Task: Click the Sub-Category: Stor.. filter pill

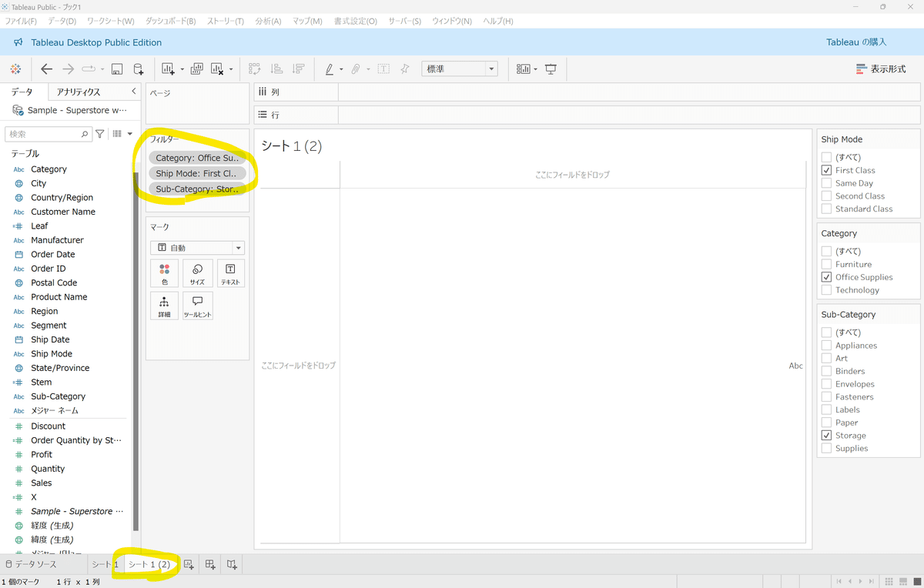Action: pos(198,189)
